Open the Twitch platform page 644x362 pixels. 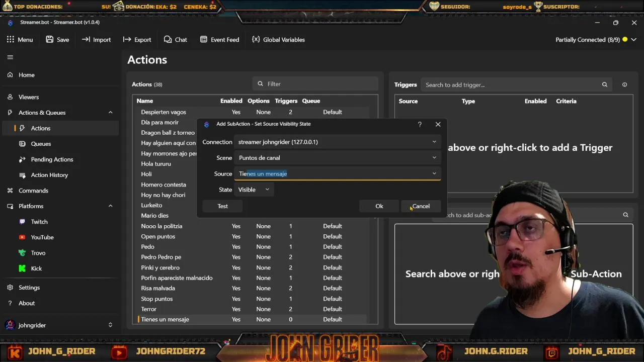59,222
